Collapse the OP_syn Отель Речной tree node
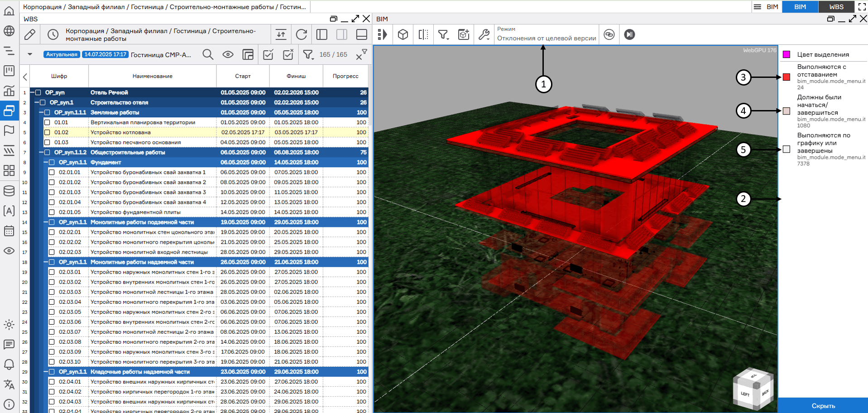 (32, 92)
